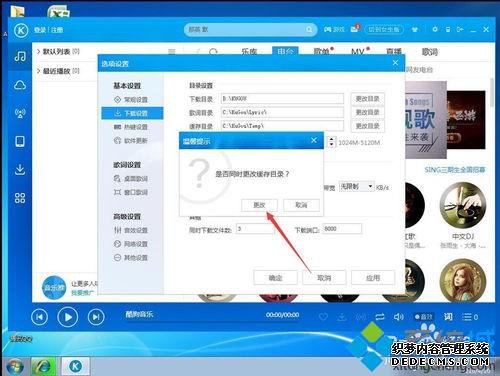Open the 音效 sound effect button
The width and height of the screenshot is (500, 376).
[x=424, y=317]
